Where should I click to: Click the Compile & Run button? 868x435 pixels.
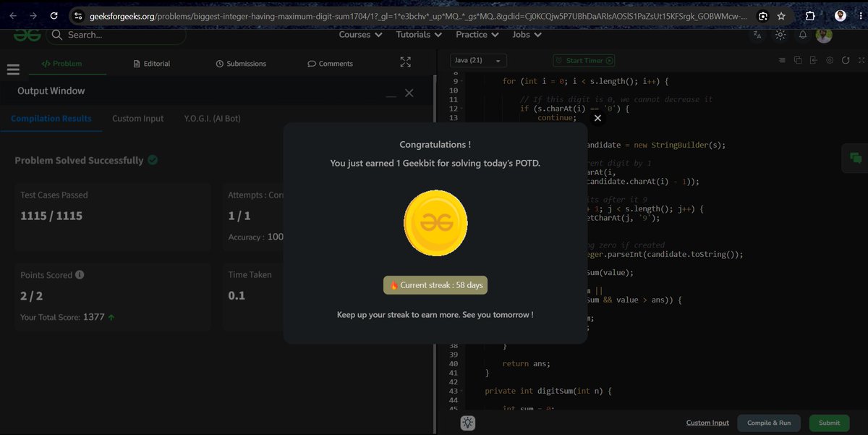(x=769, y=423)
